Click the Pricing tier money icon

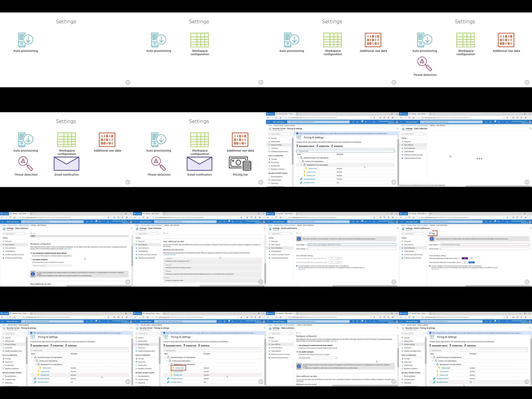pos(240,164)
